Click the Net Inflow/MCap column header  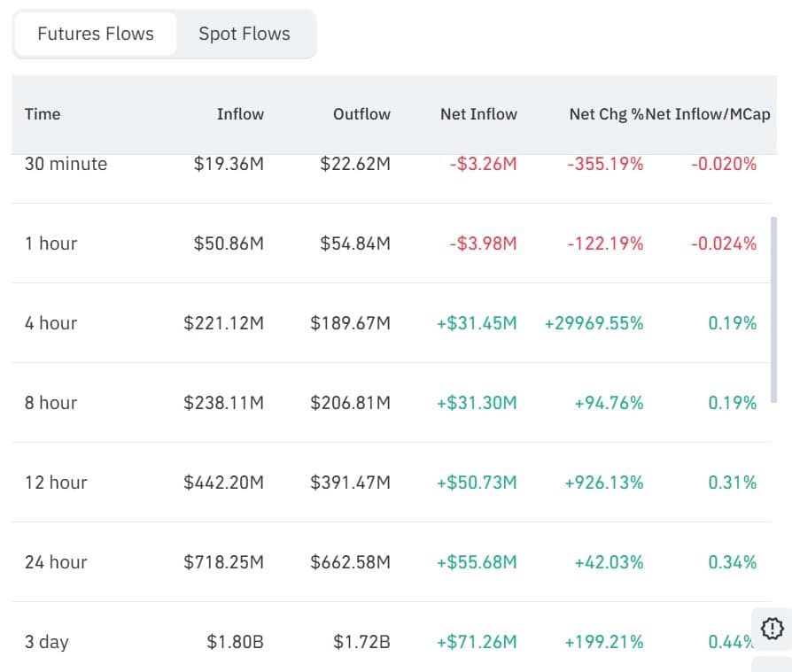(x=709, y=113)
